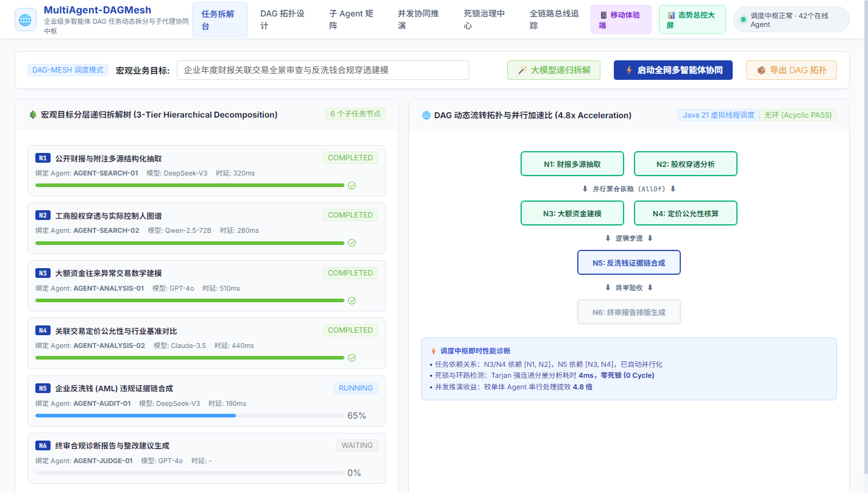The width and height of the screenshot is (868, 493).
Task: Click the completed check icon on N4 progress
Action: (x=352, y=358)
